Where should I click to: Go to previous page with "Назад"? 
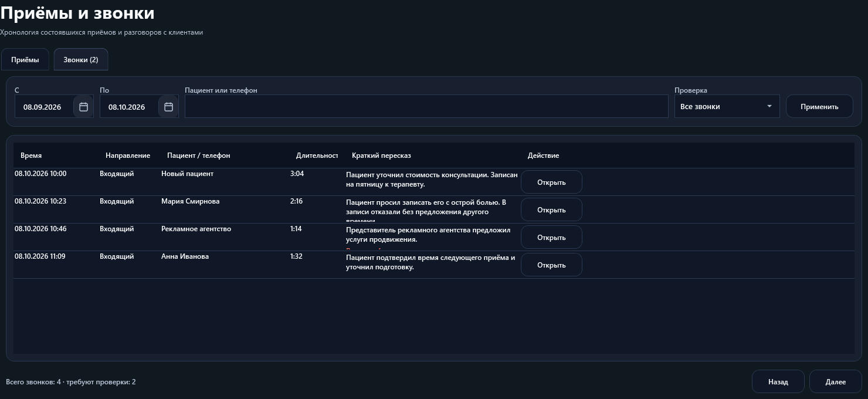pyautogui.click(x=778, y=381)
